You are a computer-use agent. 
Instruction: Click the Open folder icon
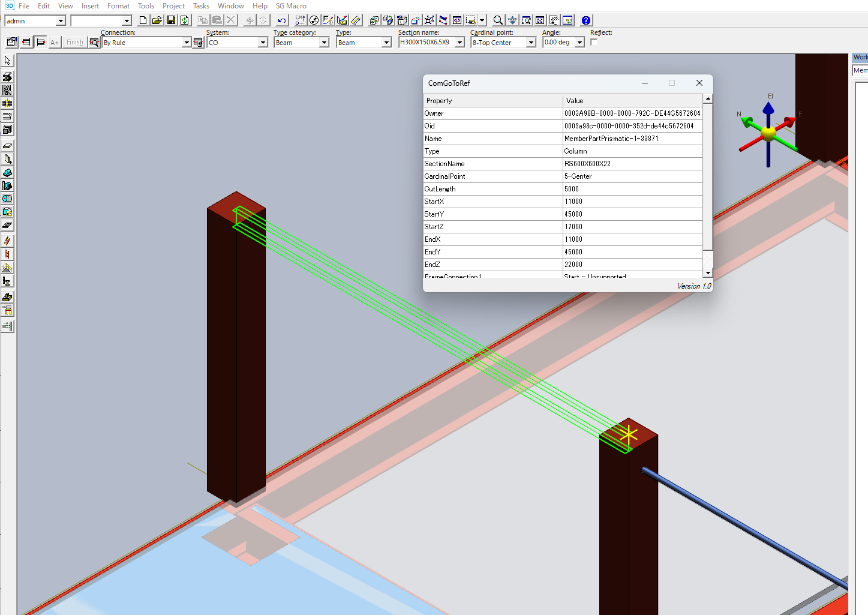(157, 20)
